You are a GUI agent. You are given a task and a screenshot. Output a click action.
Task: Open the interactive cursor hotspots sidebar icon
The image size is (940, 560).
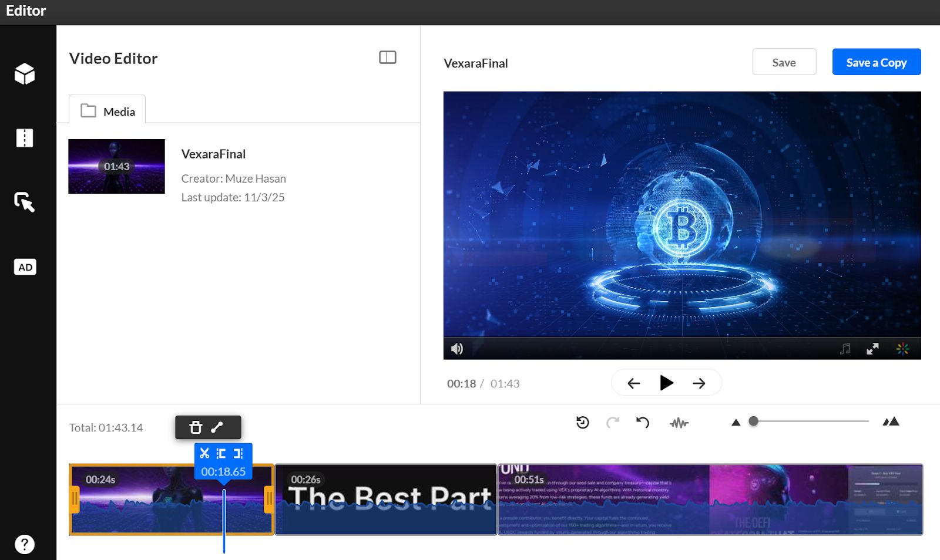point(25,202)
